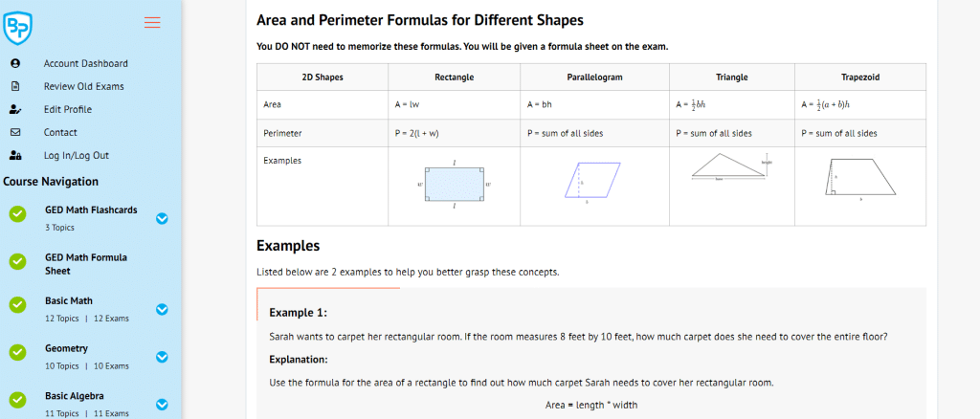Click the rectangle example diagram
The width and height of the screenshot is (980, 419).
pos(455,185)
